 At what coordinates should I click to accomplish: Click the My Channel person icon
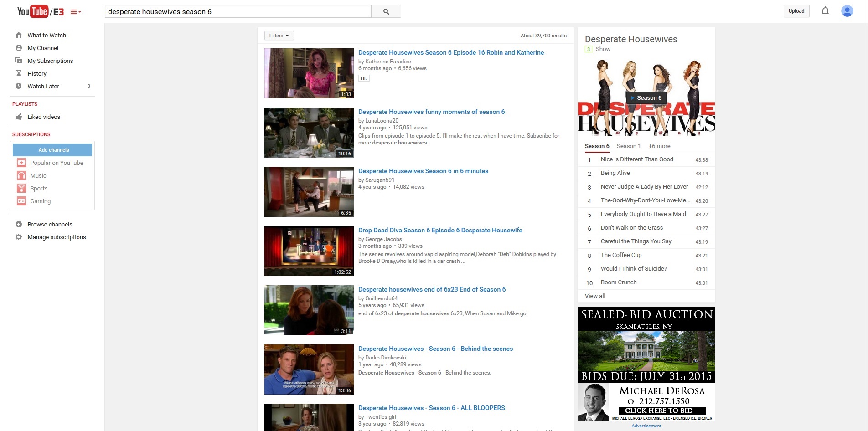tap(19, 48)
